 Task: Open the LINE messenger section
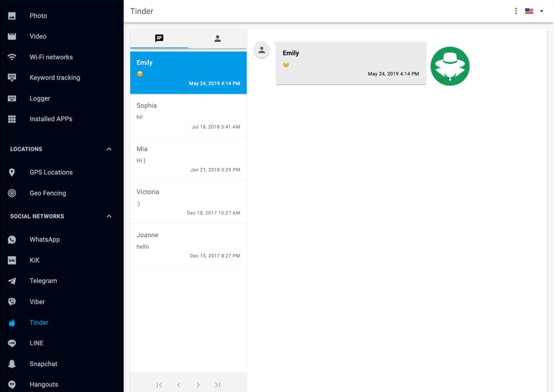(12, 343)
